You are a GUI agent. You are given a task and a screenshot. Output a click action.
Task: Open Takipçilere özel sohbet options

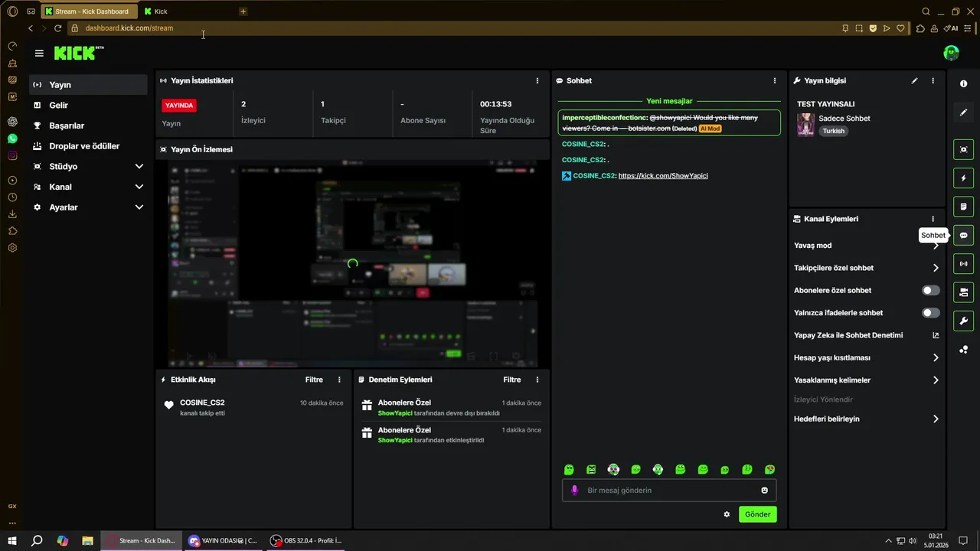[866, 268]
